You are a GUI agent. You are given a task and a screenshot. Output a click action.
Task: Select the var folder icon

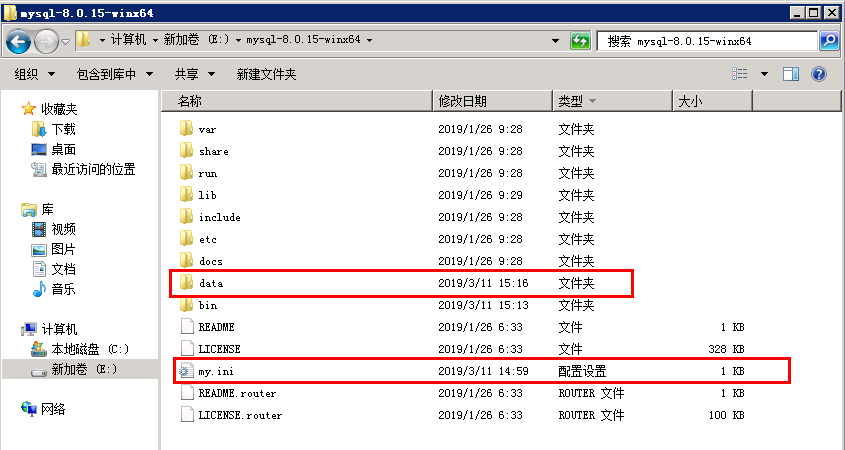pyautogui.click(x=186, y=129)
